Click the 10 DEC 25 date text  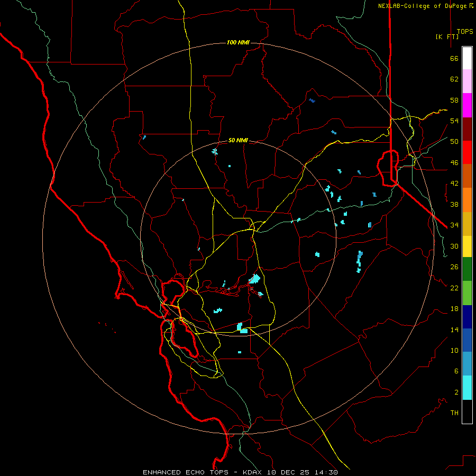289,472
